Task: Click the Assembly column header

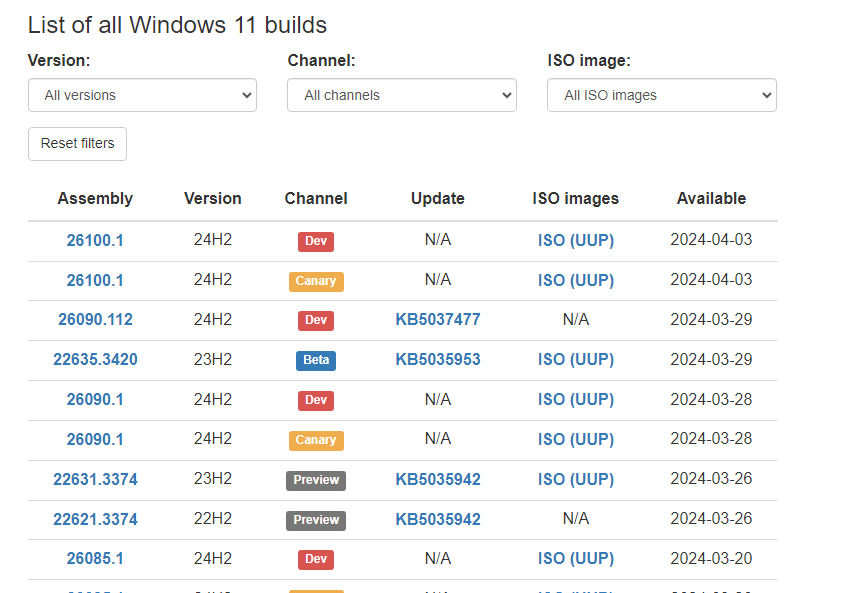Action: point(95,199)
